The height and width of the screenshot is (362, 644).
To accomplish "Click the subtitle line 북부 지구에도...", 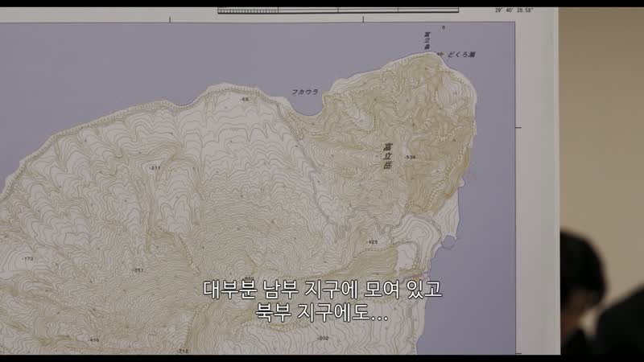I will point(321,312).
